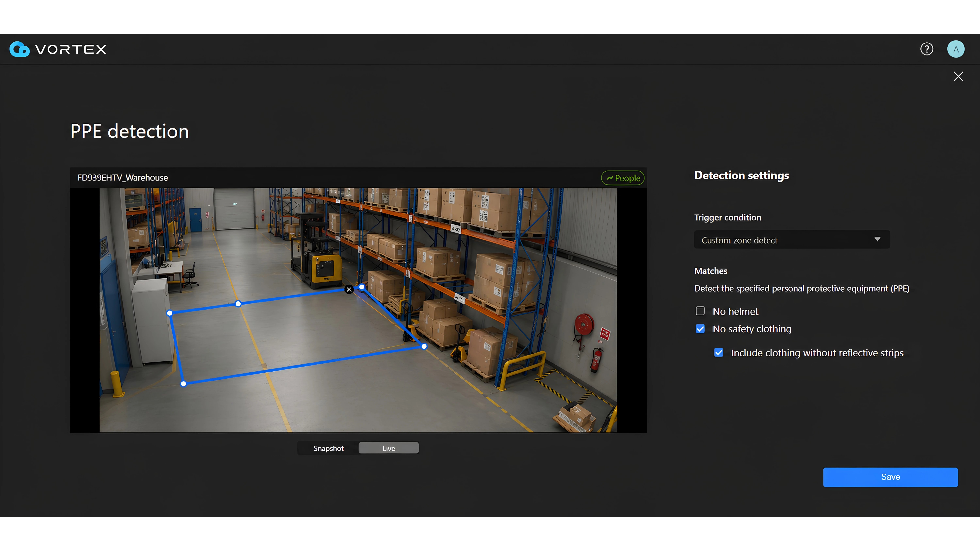980x551 pixels.
Task: Click the Matches label
Action: point(711,271)
